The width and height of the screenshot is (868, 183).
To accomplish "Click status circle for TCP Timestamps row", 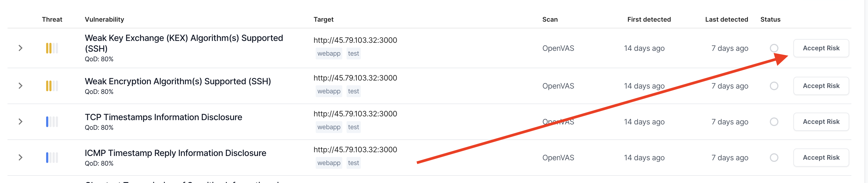I will tap(774, 122).
